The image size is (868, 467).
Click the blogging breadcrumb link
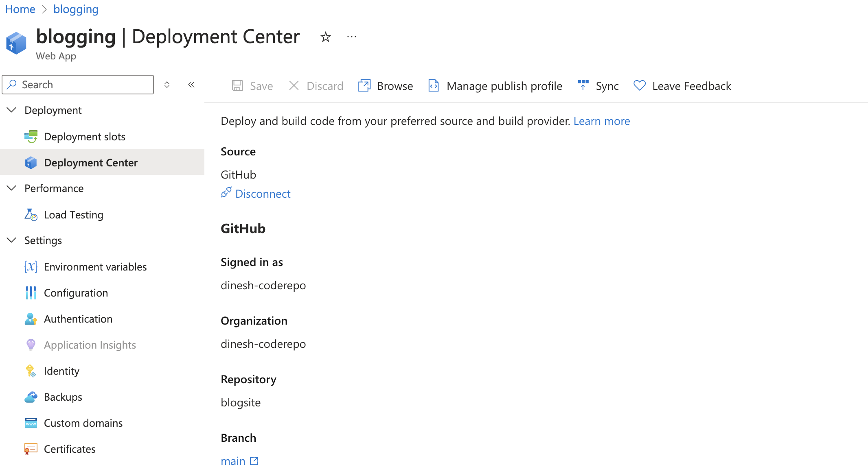tap(76, 9)
